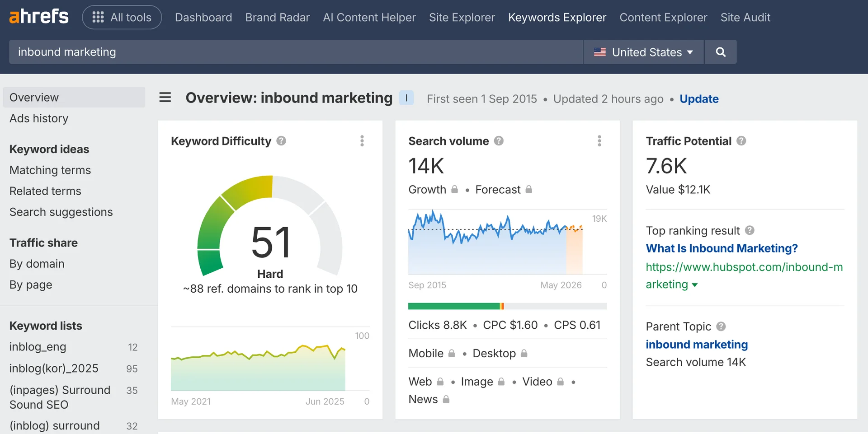The width and height of the screenshot is (868, 434).
Task: Open the Matching terms report
Action: [x=50, y=170]
